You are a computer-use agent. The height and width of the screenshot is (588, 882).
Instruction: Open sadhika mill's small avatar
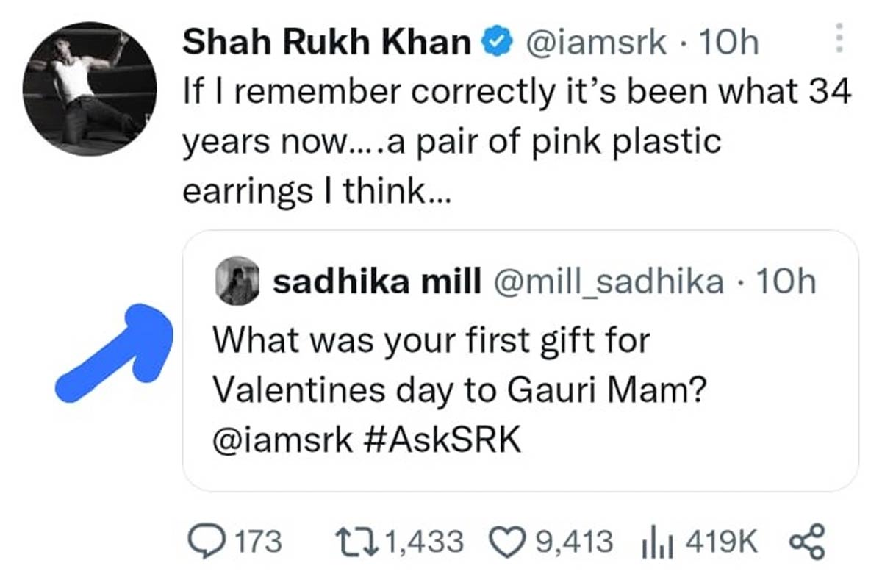tap(238, 282)
